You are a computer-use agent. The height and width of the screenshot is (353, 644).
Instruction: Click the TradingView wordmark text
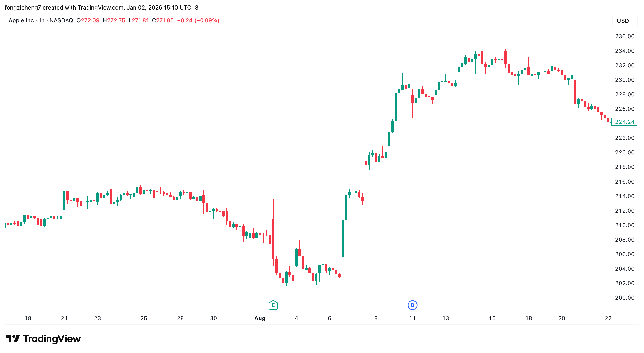(x=52, y=338)
